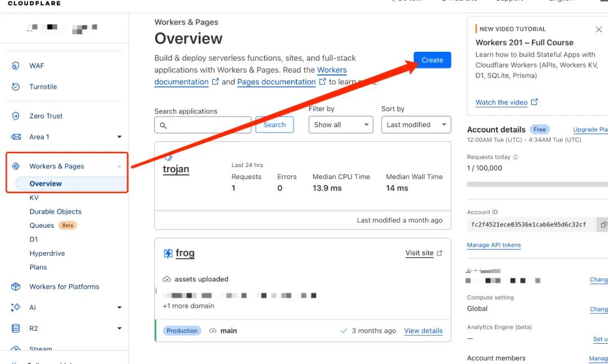Collapse the Workers & Pages section arrow

119,167
